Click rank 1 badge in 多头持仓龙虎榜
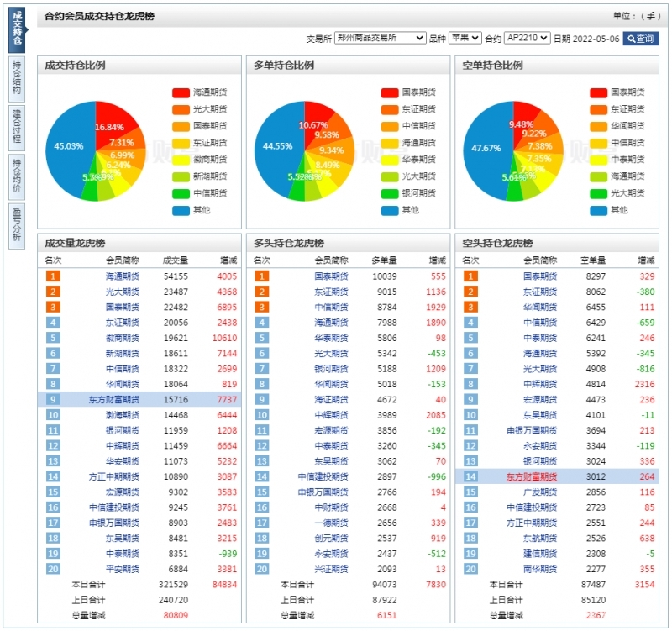 [x=262, y=276]
